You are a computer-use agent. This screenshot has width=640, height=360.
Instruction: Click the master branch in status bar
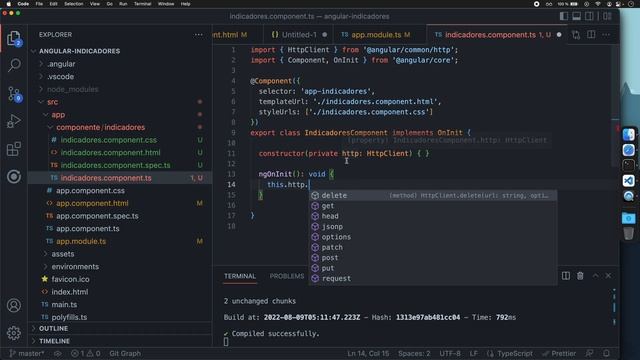[27, 353]
